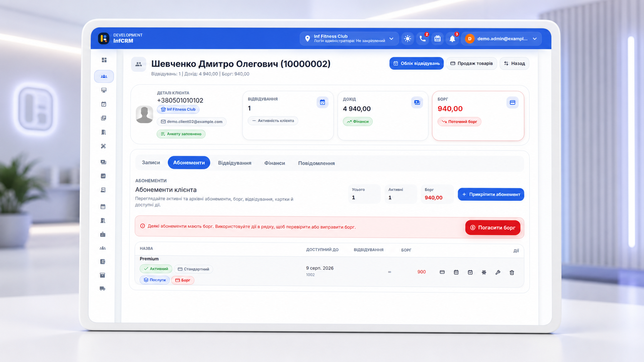Click the Premium subscription name
Image resolution: width=644 pixels, height=362 pixels.
[x=149, y=259]
